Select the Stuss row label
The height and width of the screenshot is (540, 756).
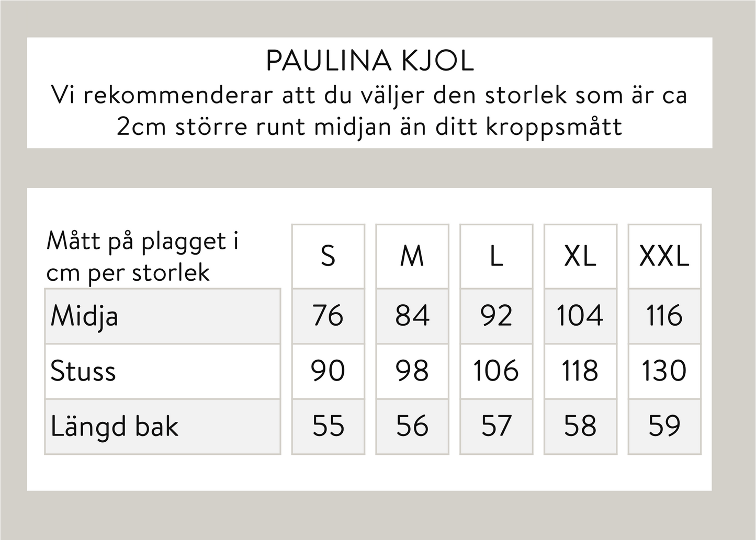[x=83, y=372]
